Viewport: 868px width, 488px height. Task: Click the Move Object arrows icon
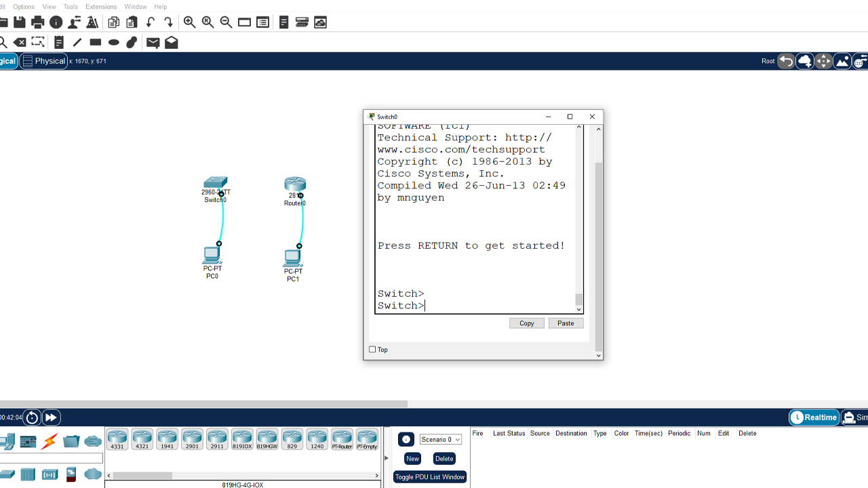pos(823,61)
